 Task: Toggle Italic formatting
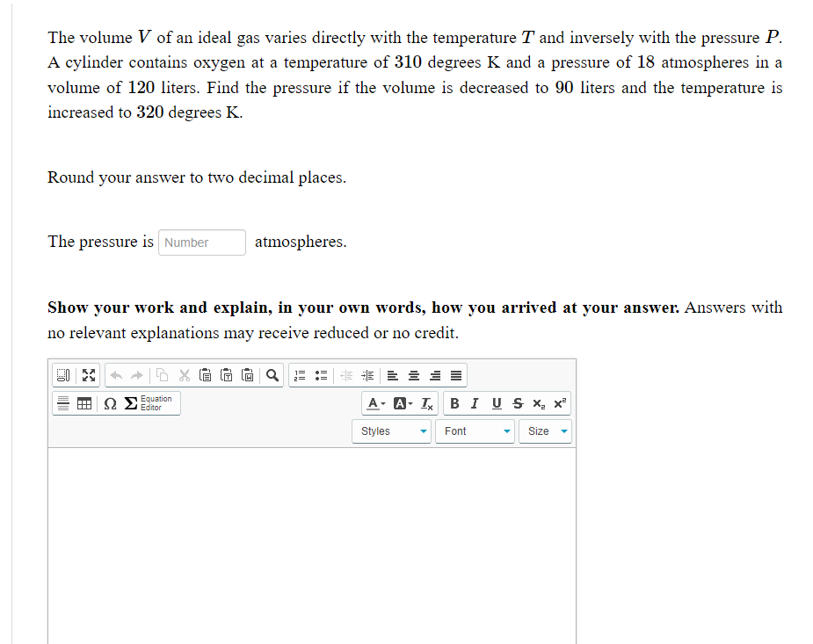click(x=474, y=402)
